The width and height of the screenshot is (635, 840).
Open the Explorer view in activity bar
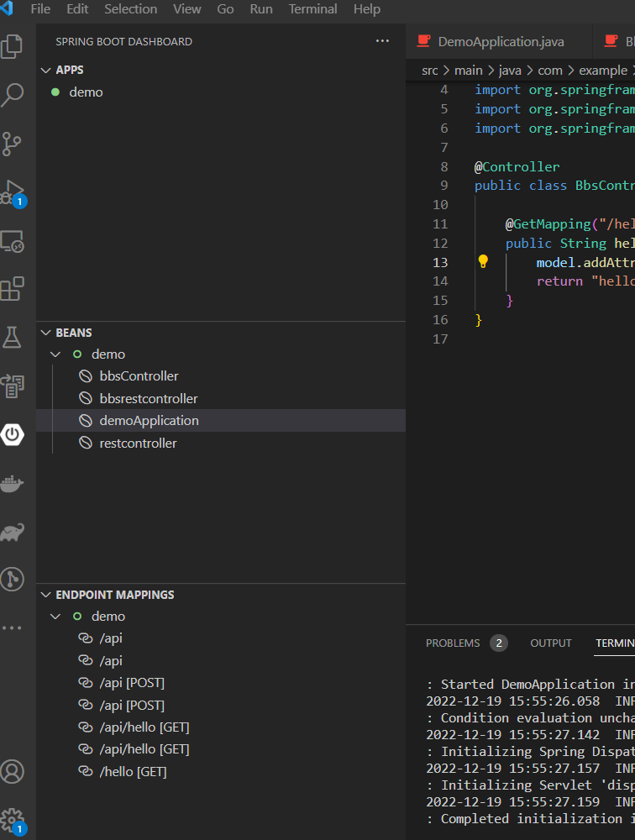click(13, 46)
